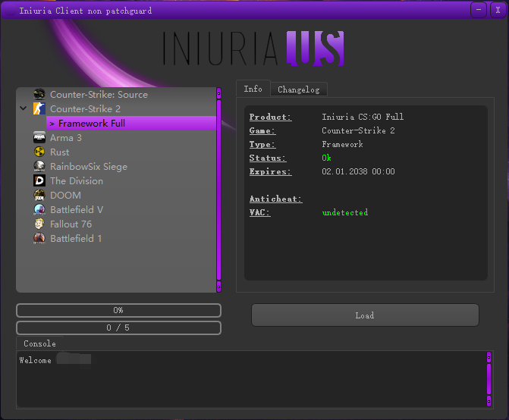The image size is (509, 420).
Task: Select the RainbowSix Siege icon
Action: coord(39,166)
